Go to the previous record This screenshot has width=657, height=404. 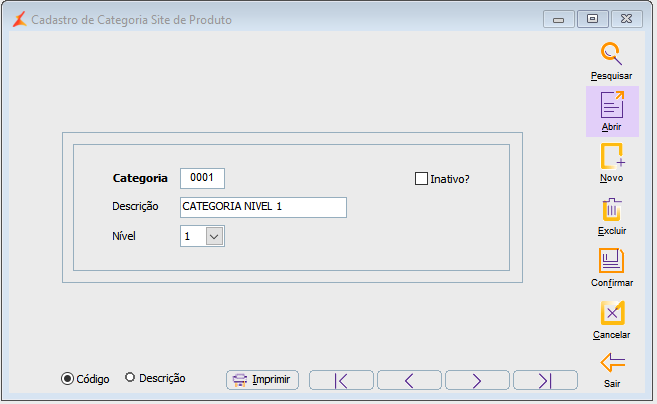coord(409,380)
